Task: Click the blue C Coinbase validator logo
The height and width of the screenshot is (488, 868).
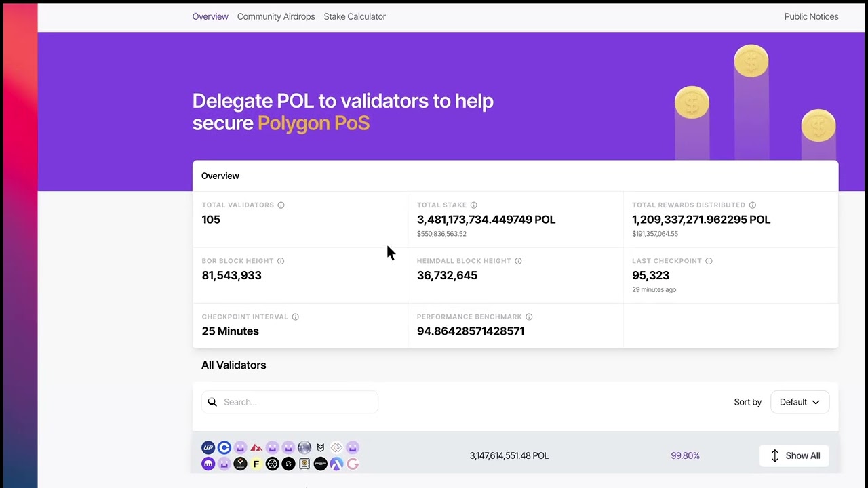Action: pyautogui.click(x=224, y=447)
